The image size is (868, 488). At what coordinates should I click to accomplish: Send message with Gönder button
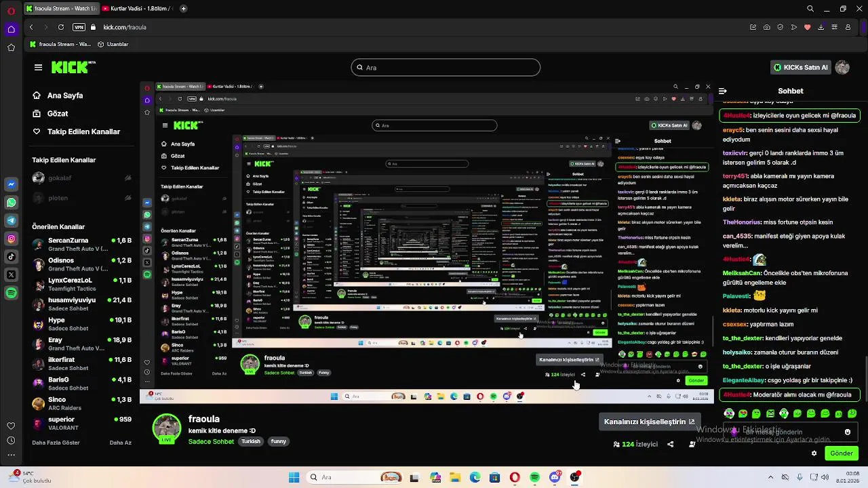pyautogui.click(x=842, y=453)
